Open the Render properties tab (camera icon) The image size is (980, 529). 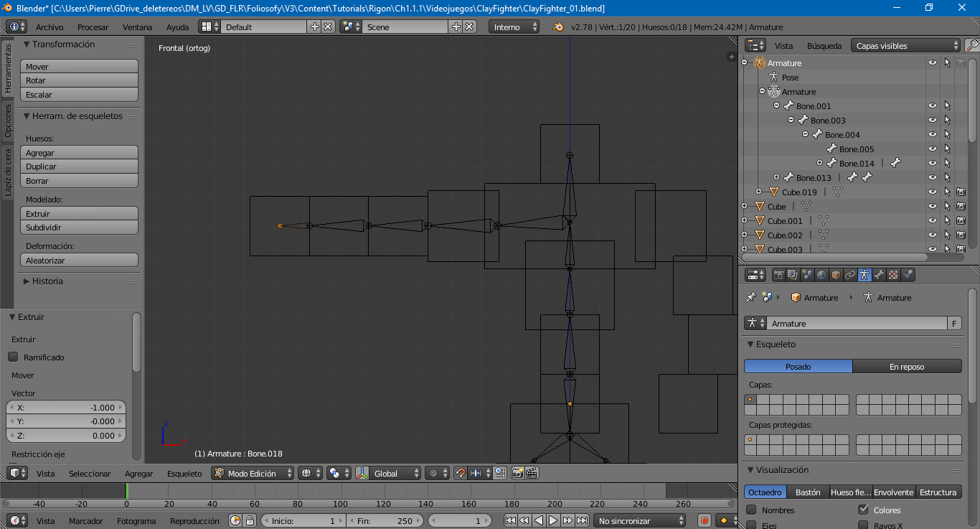(778, 275)
